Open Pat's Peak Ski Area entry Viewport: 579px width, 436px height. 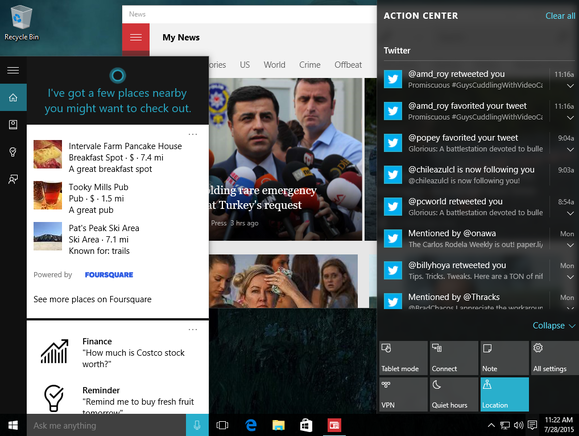coord(117,239)
